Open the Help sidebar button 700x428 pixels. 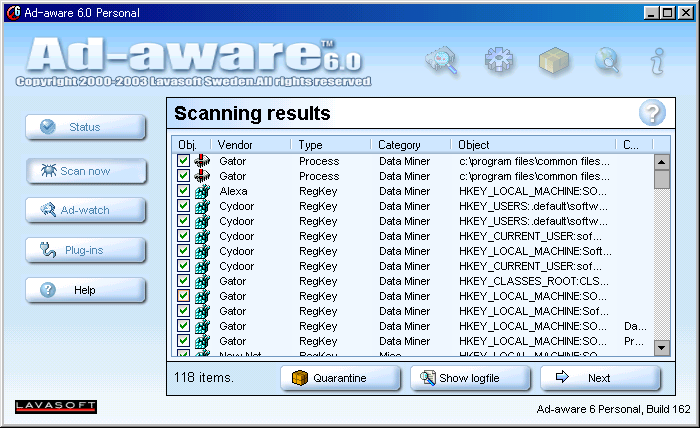pos(86,290)
